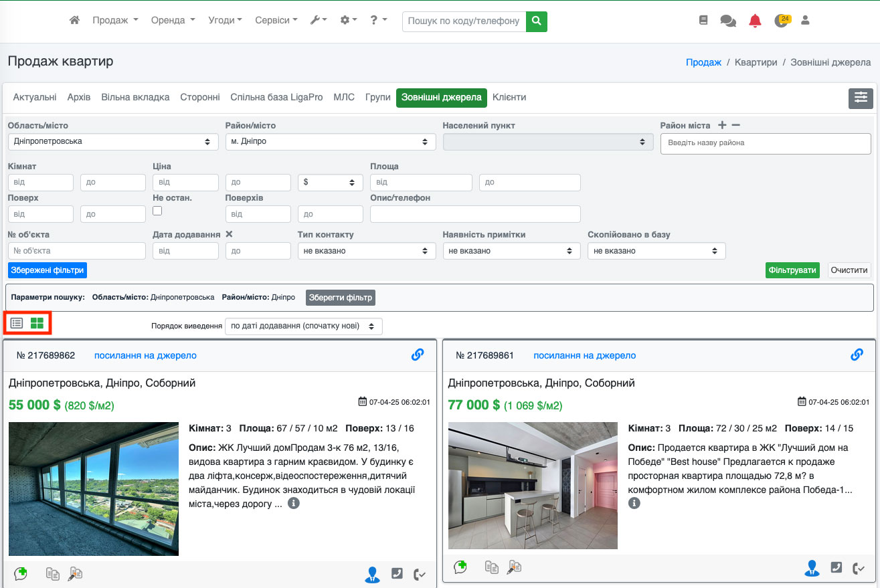This screenshot has width=880, height=588.
Task: Click the user profile icon in navbar
Action: [x=805, y=21]
